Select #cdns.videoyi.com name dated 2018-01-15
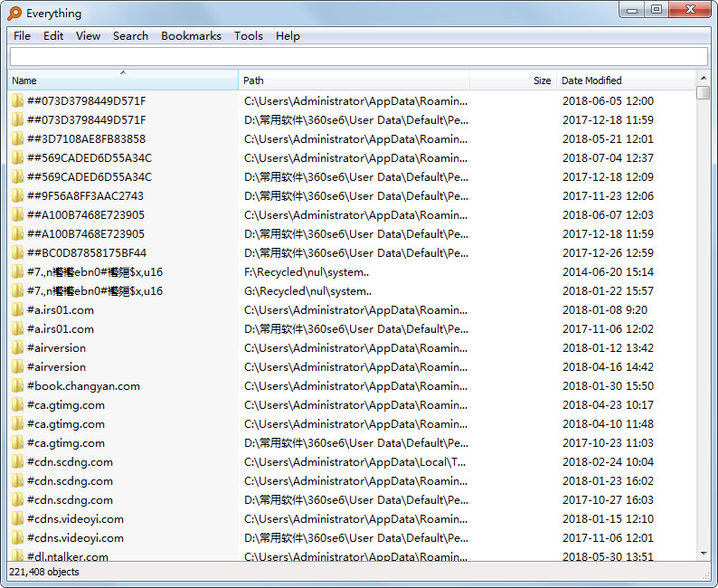 (x=75, y=519)
